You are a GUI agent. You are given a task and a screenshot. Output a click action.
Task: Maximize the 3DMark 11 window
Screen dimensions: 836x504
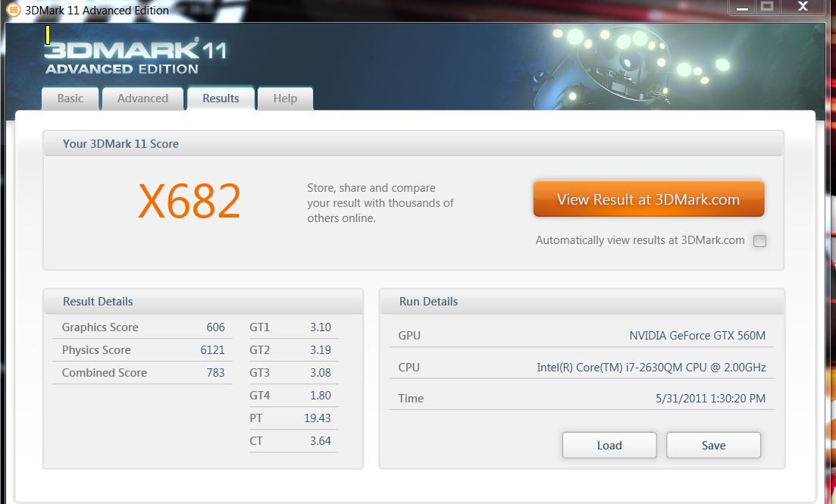point(767,7)
